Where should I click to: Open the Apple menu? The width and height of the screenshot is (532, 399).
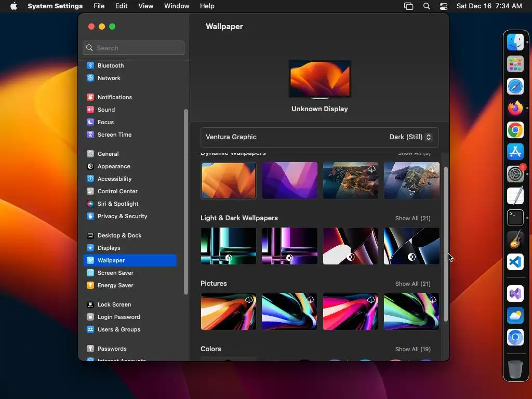point(14,6)
